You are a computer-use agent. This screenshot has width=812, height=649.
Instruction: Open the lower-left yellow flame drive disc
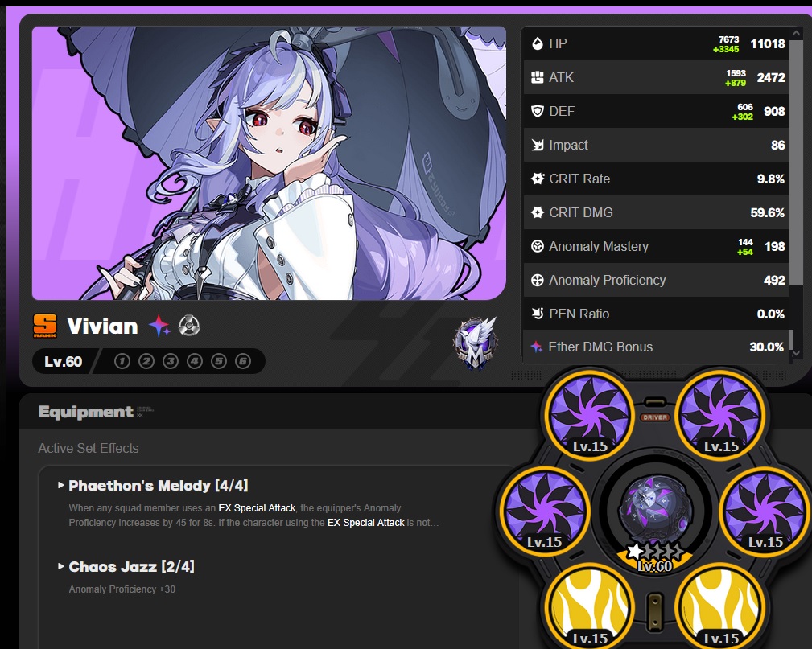point(590,606)
